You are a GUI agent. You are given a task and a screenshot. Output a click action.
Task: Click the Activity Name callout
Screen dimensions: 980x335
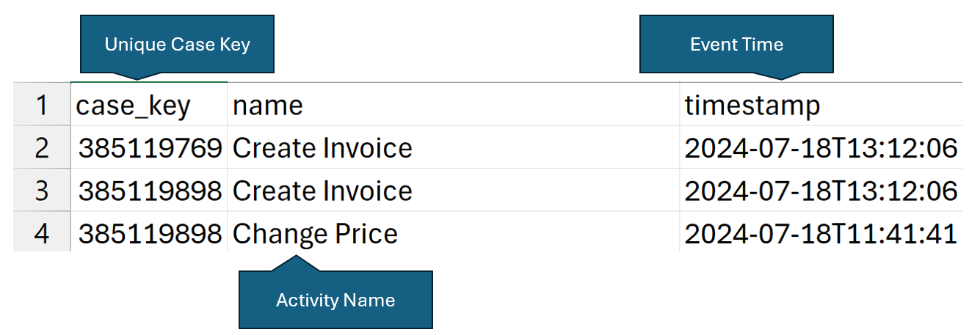pyautogui.click(x=335, y=300)
